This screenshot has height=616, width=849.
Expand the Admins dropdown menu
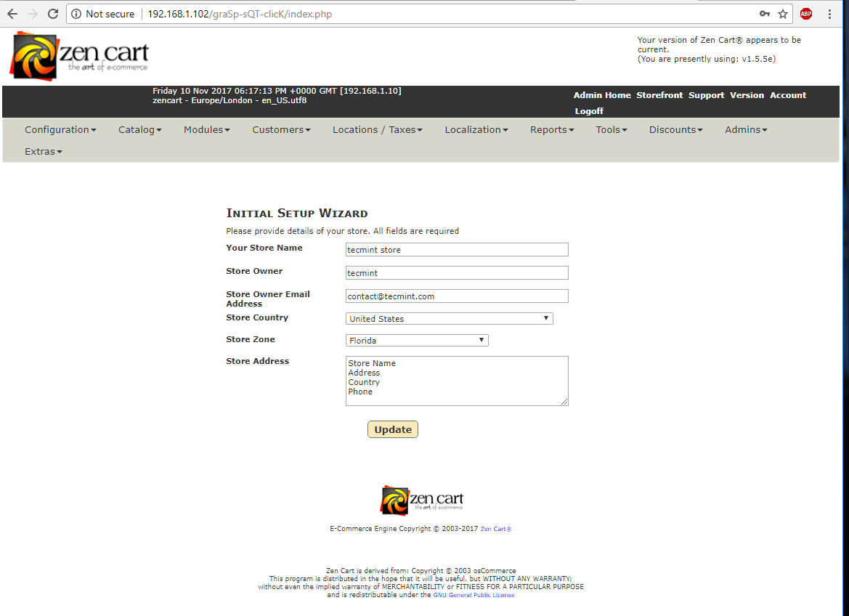click(x=746, y=129)
